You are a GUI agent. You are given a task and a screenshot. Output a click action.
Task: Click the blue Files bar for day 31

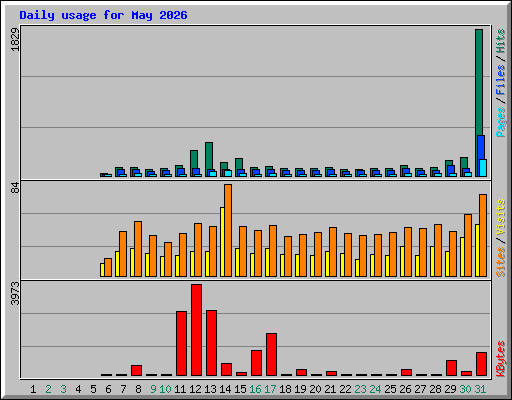tap(481, 147)
